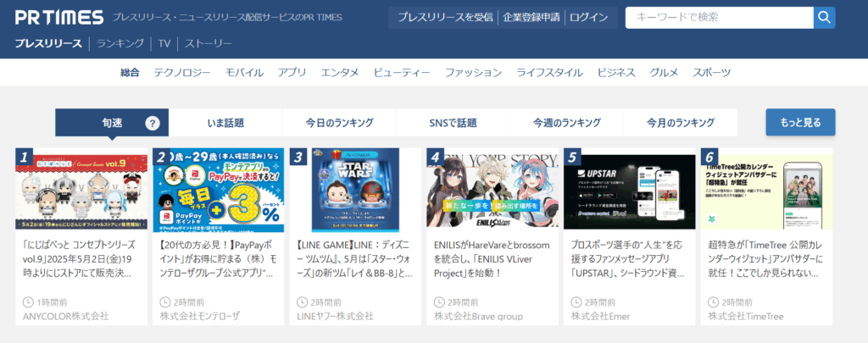Open 企業登録申請 link
Viewport: 868px width, 343px height.
531,18
